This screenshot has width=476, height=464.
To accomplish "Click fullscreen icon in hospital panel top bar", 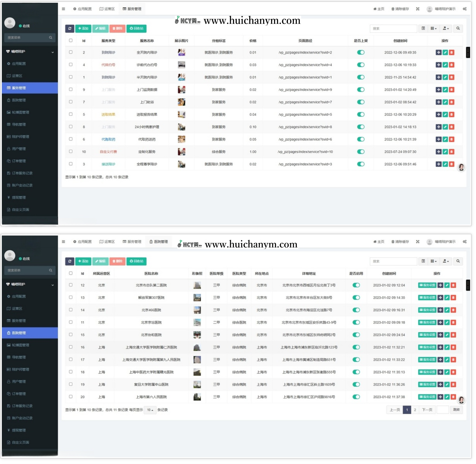I will click(418, 242).
